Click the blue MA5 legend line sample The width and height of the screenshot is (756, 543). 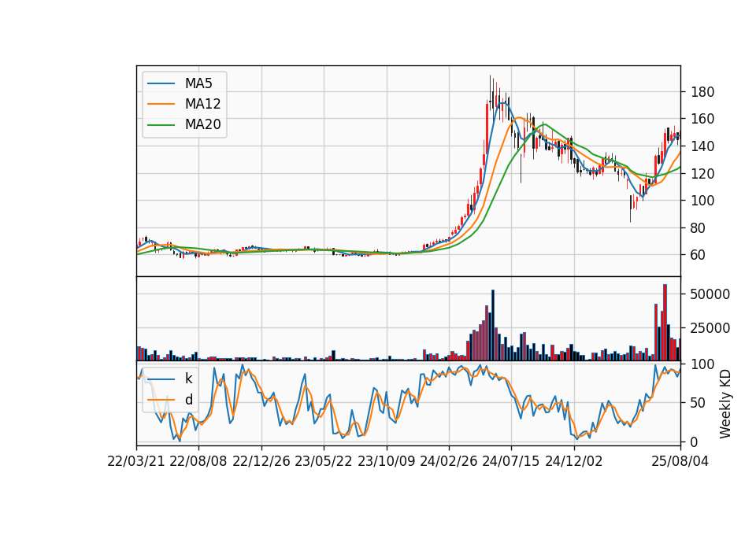pyautogui.click(x=161, y=83)
